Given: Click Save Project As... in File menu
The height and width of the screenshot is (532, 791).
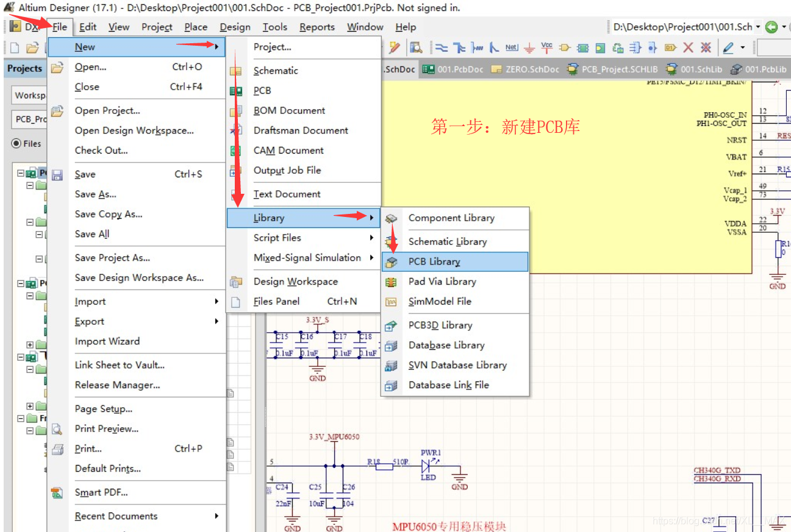Looking at the screenshot, I should [112, 258].
